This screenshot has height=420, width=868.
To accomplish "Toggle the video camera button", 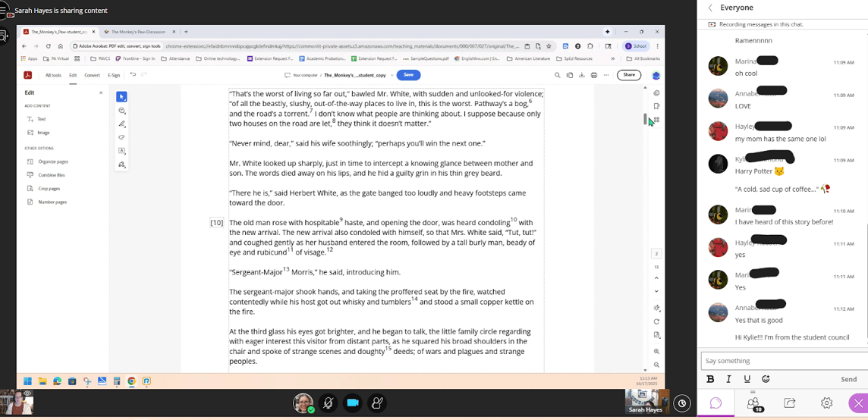I will pyautogui.click(x=353, y=403).
